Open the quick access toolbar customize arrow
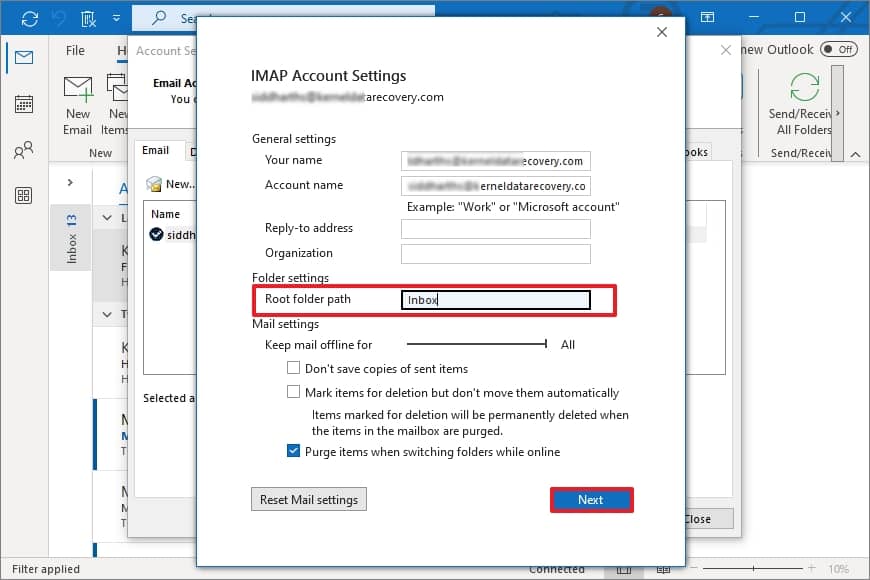 pyautogui.click(x=117, y=18)
